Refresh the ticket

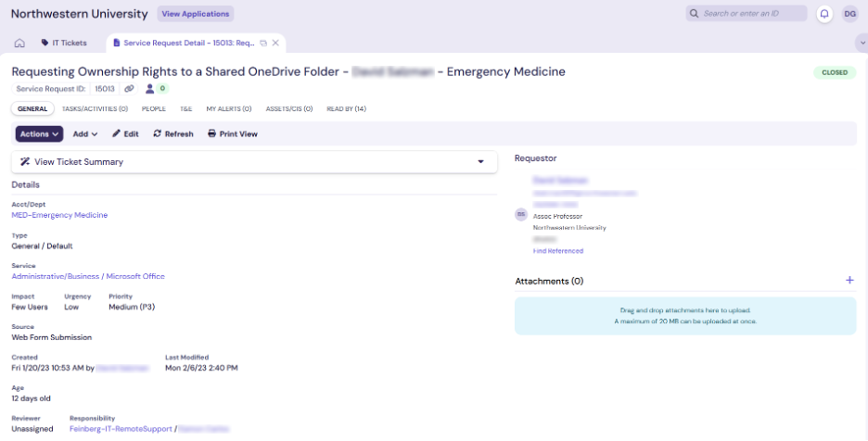point(173,134)
